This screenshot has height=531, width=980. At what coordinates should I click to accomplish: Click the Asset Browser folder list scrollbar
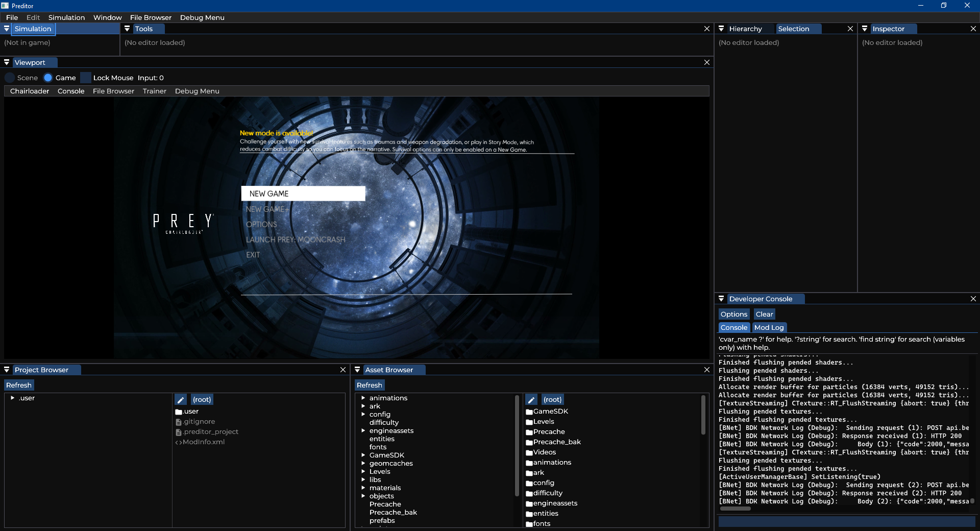pos(703,415)
